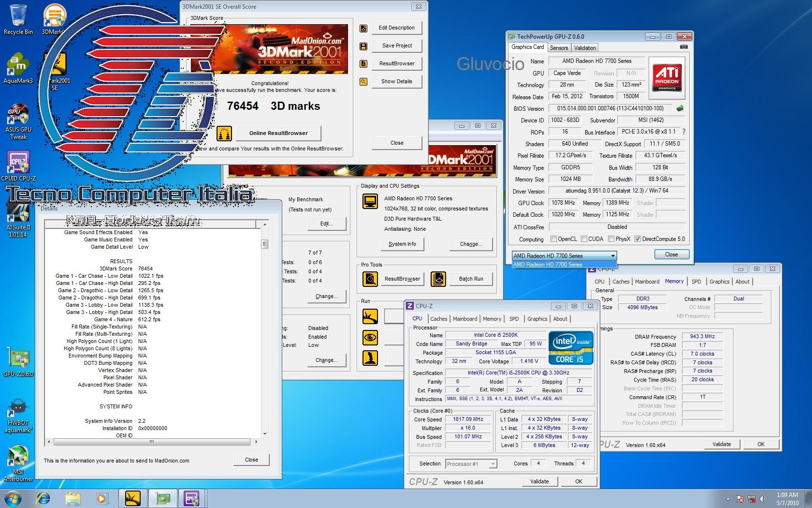This screenshot has width=812, height=508.
Task: Click the Batch Run button
Action: 471,279
